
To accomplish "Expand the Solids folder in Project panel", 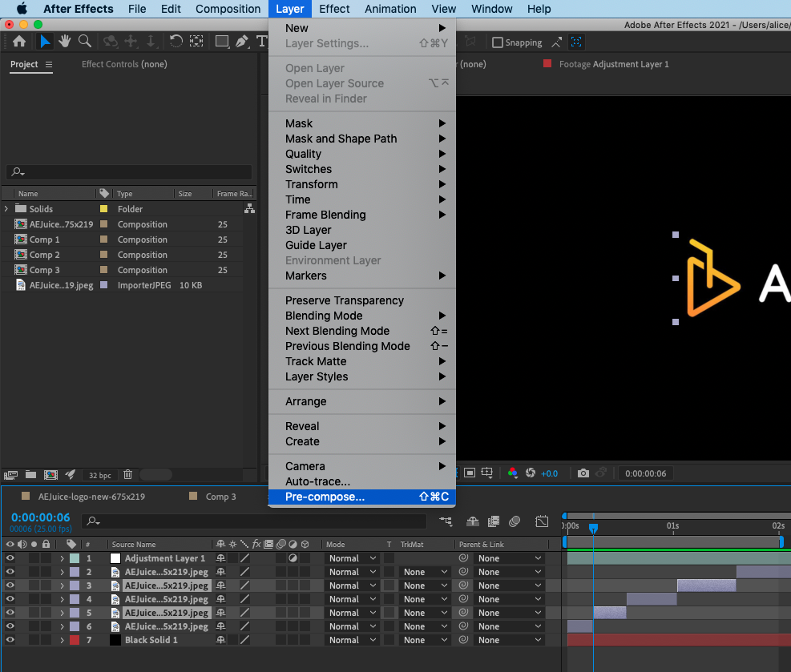I will (6, 209).
